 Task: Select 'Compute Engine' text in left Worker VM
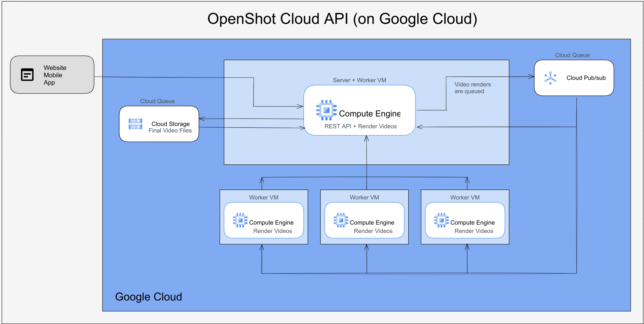271,223
